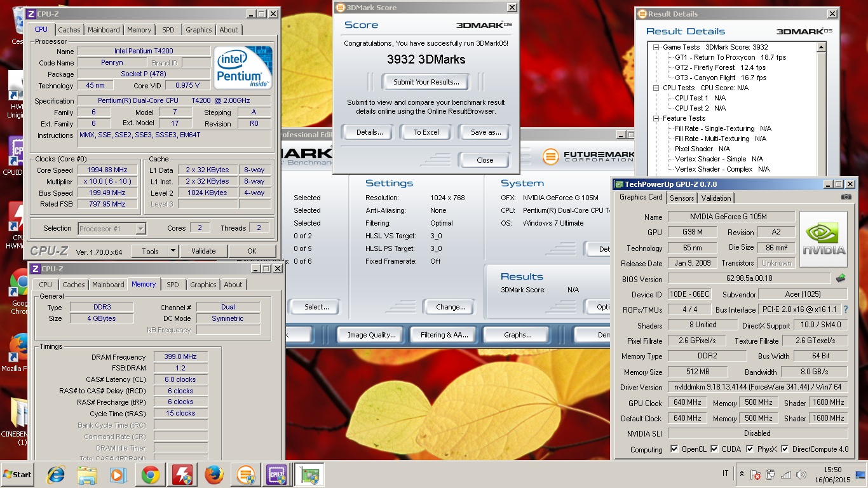Toggle the OpenCL checkbox in GPU-Z
This screenshot has width=868, height=488.
pos(674,449)
